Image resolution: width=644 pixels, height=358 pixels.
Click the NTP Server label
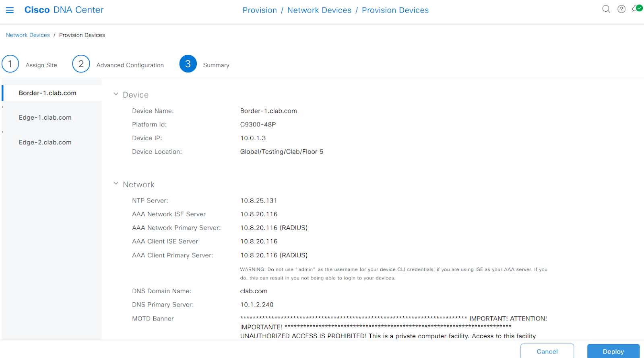[150, 201]
